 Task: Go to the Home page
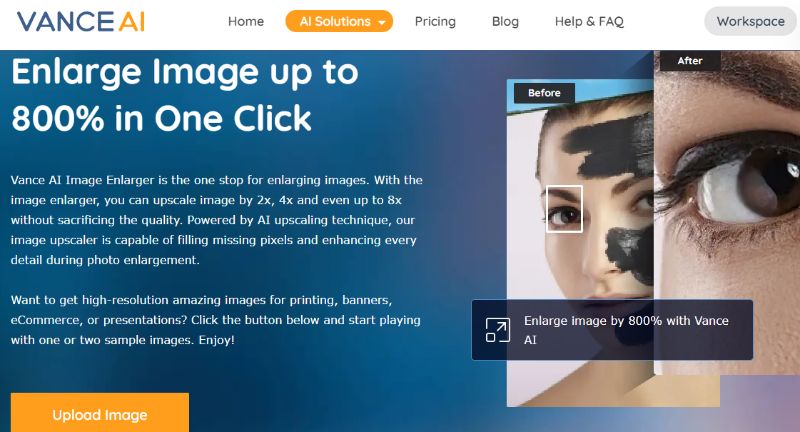246,21
